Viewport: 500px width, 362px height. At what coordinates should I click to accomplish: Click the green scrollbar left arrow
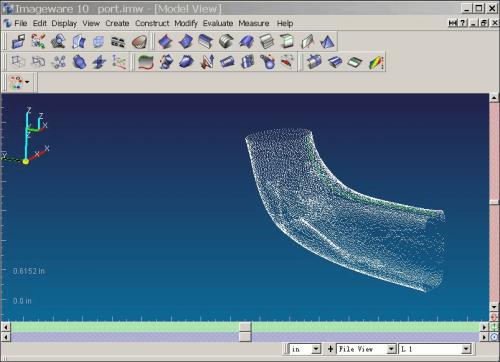coord(6,327)
